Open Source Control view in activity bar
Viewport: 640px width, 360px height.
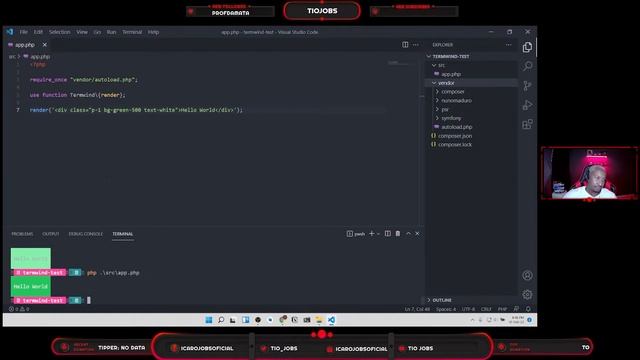click(x=527, y=86)
